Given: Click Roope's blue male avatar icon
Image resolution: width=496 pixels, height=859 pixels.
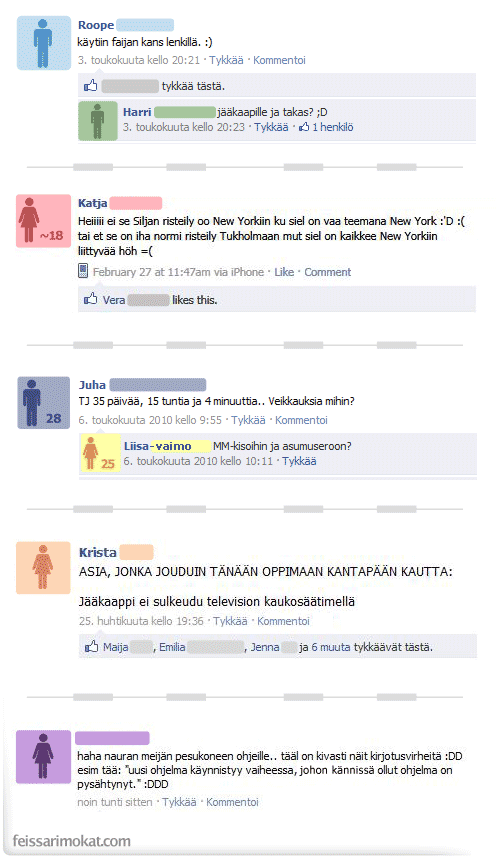Looking at the screenshot, I should (x=43, y=43).
